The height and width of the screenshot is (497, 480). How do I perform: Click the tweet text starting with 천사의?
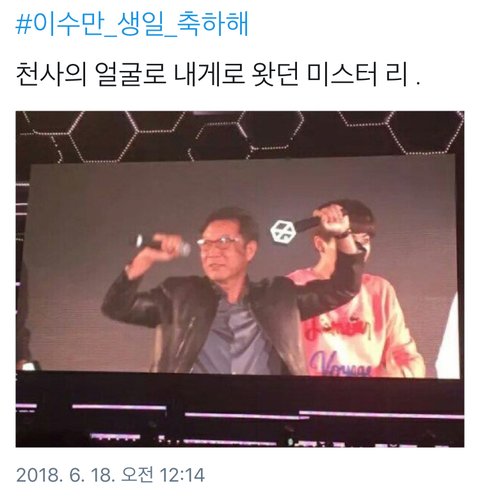click(x=218, y=75)
